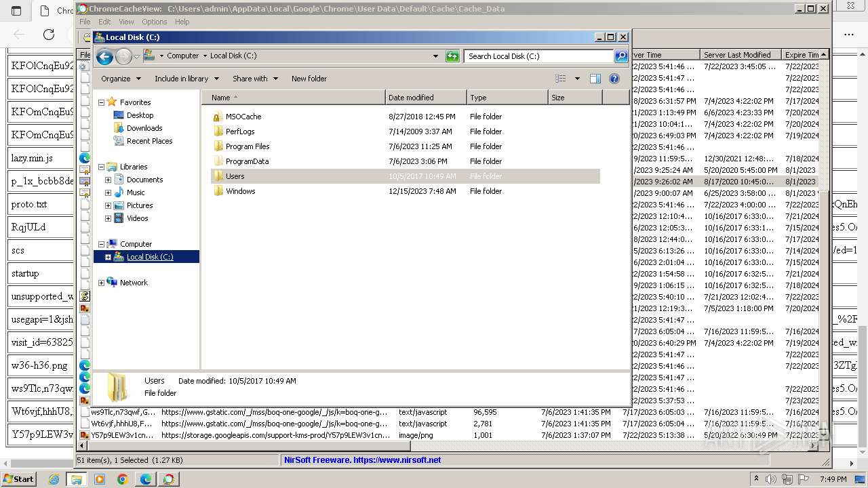
Task: Click the taskbar clock showing 7:49 PM
Action: [833, 479]
